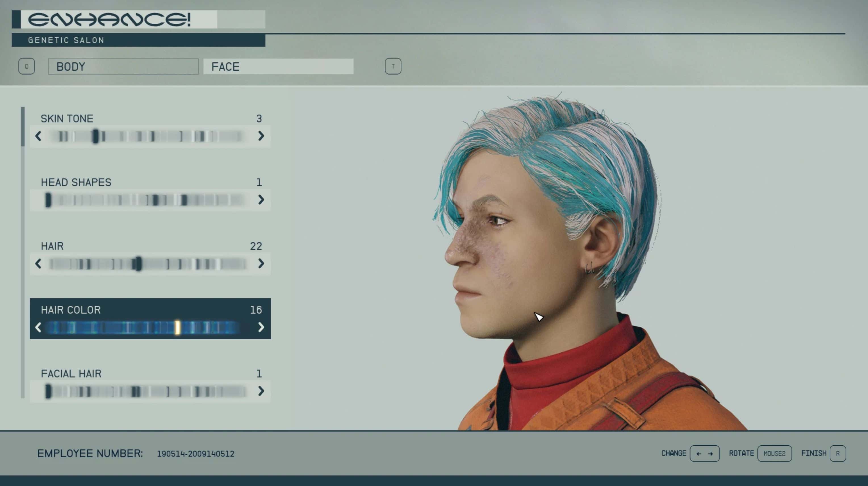Click on the Hair Color slider bar
868x486 pixels.
coord(143,327)
